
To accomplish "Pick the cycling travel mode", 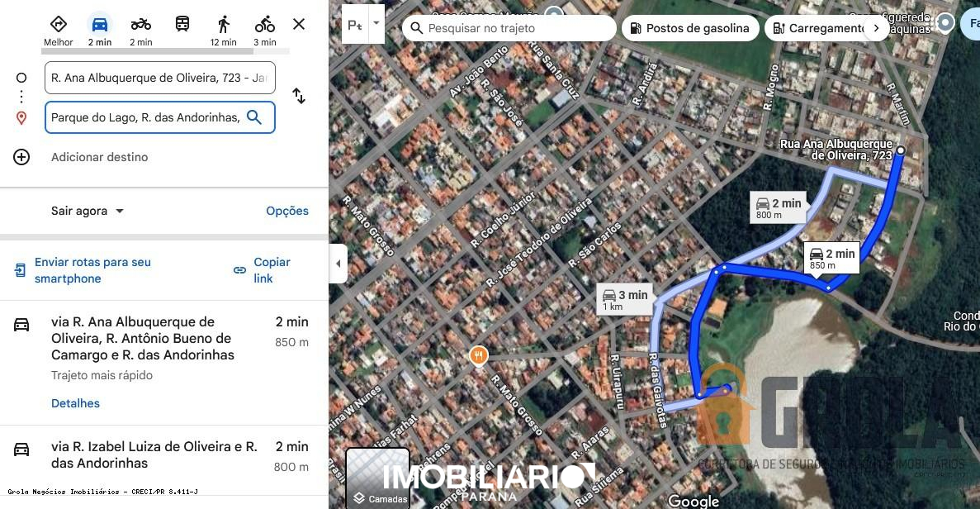I will [x=265, y=25].
